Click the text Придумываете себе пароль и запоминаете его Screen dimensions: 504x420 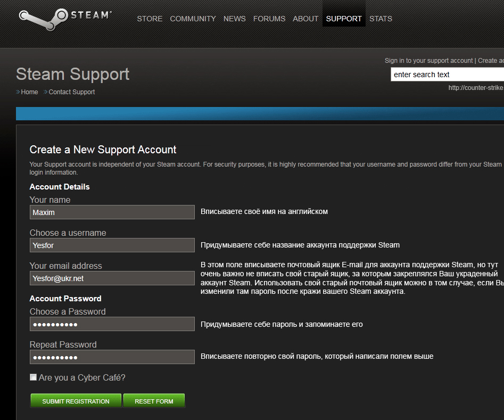tap(282, 324)
